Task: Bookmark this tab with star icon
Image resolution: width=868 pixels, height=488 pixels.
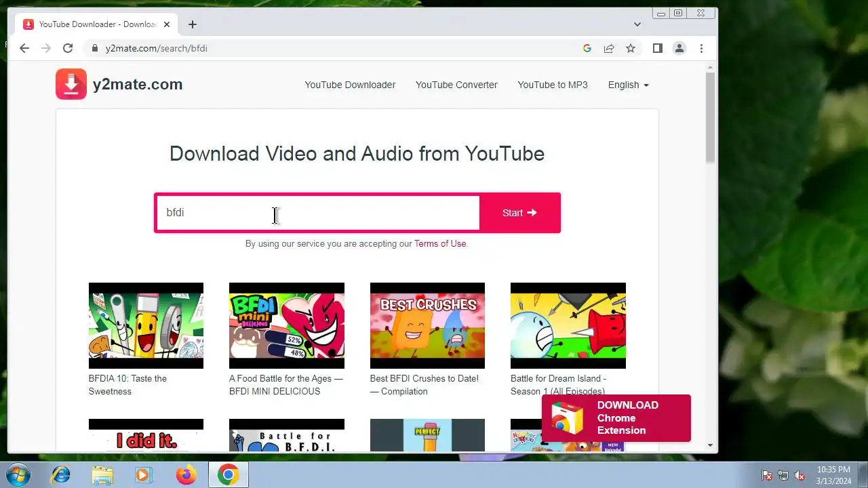Action: (631, 48)
